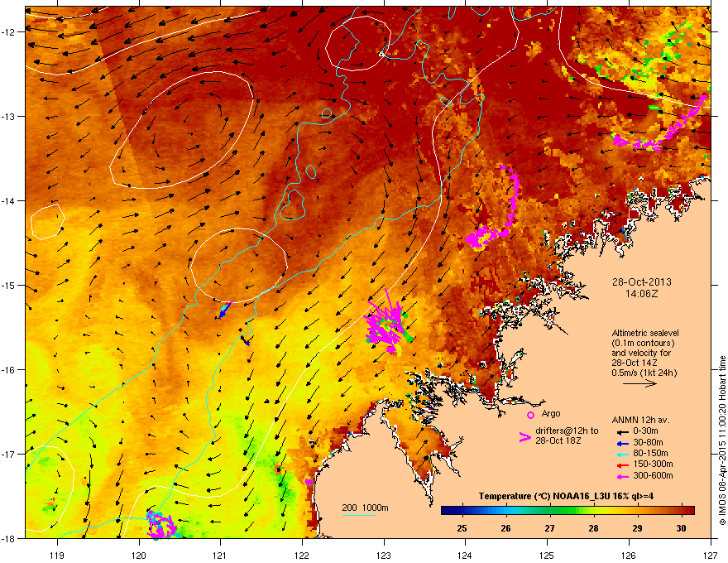Screen dimensions: 728x563
Task: Click the 25 label on the color bar
Action: click(x=462, y=528)
